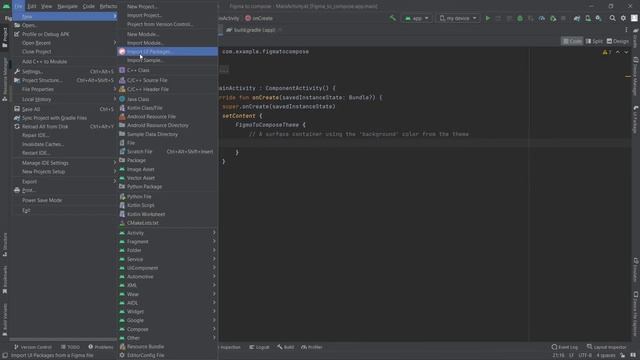
Task: Open the Gradle tool window on right edge
Action: 636,38
